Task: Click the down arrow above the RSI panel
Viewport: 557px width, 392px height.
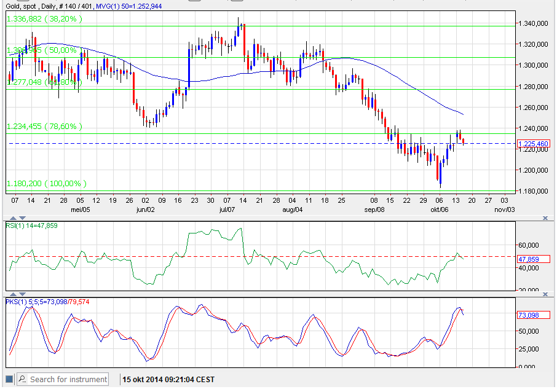Action: click(22, 218)
